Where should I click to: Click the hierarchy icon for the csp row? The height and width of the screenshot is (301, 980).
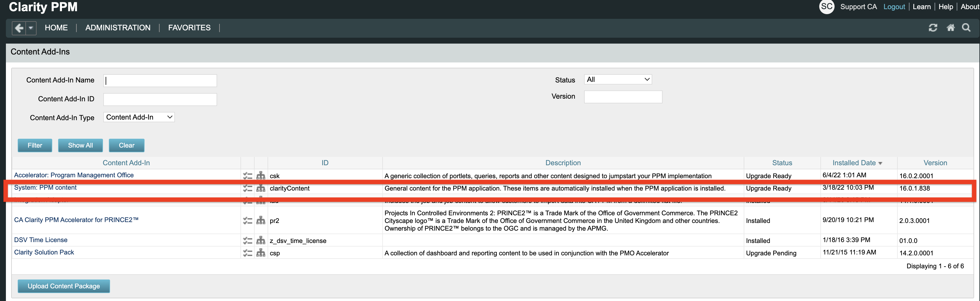[x=260, y=253]
